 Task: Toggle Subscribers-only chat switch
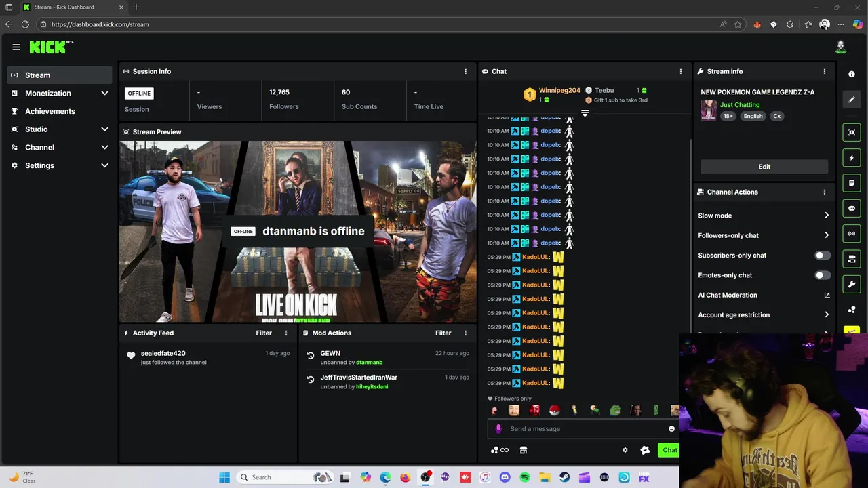822,256
